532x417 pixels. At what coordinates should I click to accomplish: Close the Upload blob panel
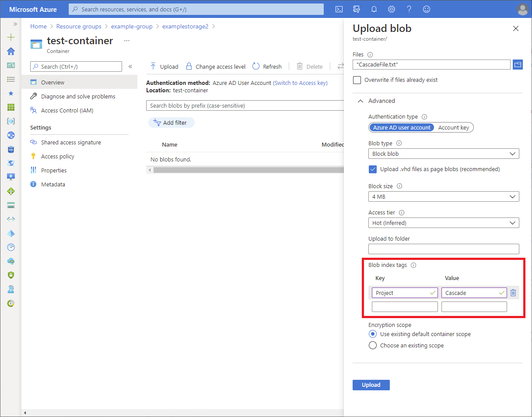coord(515,28)
